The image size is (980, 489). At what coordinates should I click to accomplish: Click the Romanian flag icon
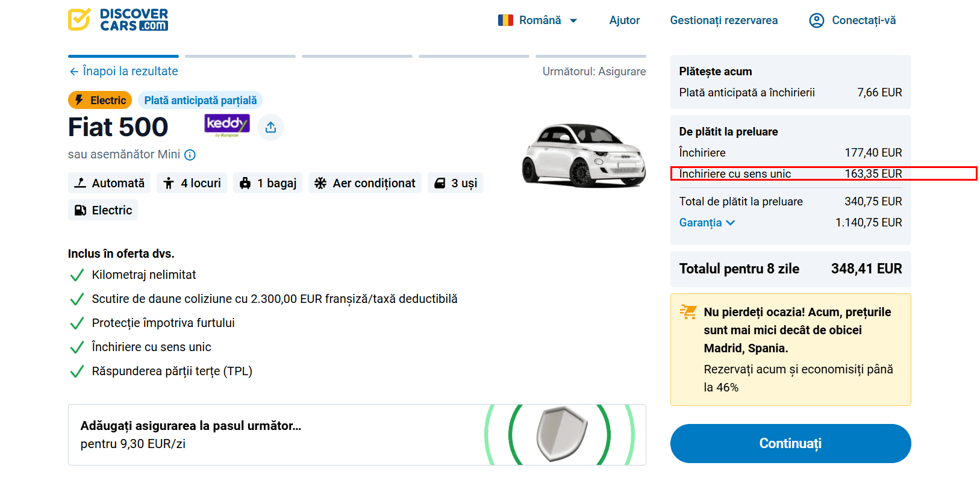[x=505, y=20]
